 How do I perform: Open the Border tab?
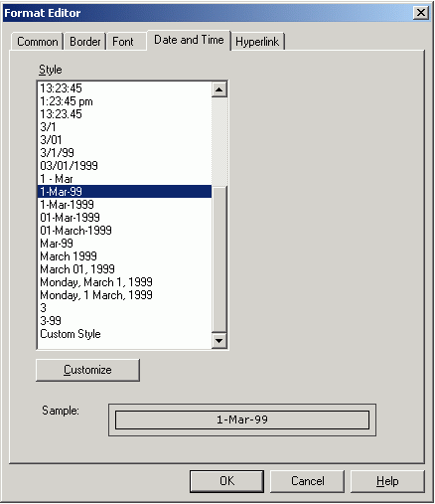tap(85, 42)
